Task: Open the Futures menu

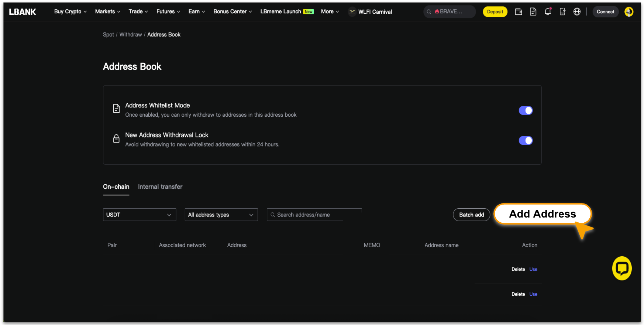Action: point(168,11)
